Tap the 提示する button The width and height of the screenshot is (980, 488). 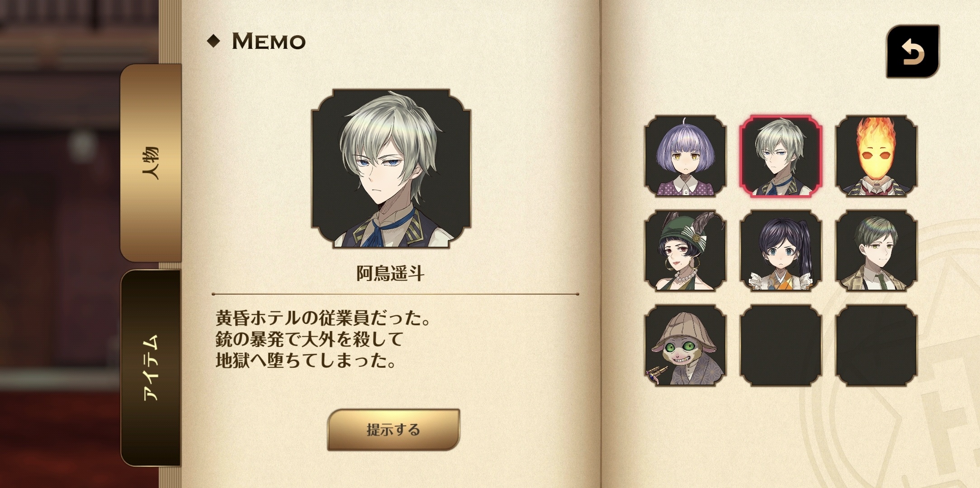click(393, 430)
